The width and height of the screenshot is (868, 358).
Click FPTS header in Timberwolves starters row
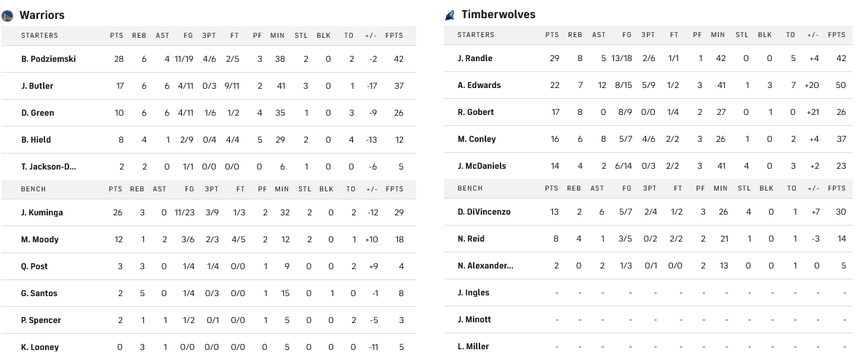tap(837, 35)
